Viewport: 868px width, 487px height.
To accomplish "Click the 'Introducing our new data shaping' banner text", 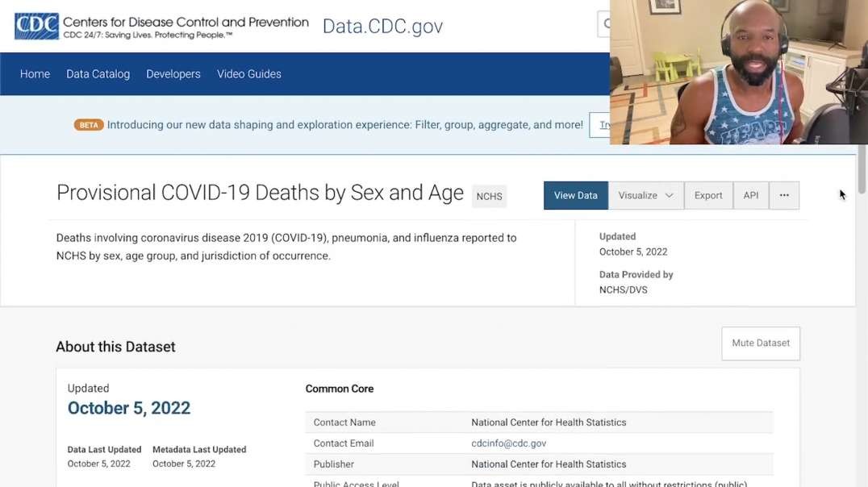I will point(345,125).
